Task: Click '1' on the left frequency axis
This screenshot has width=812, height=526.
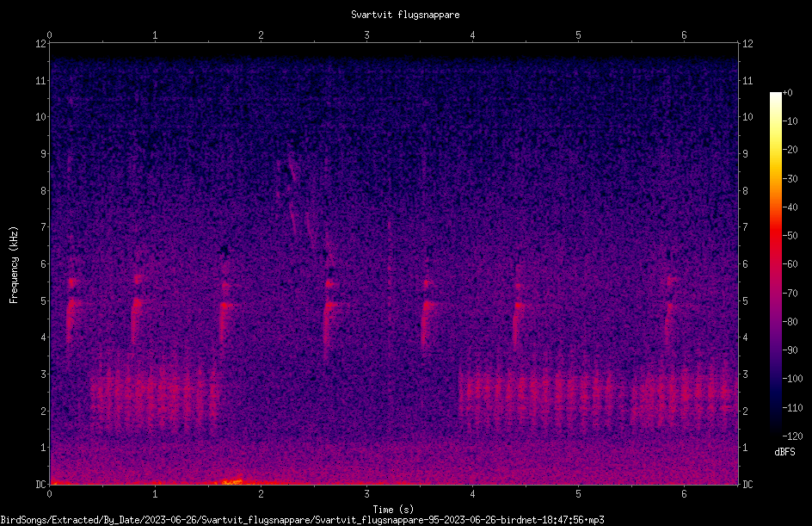Action: pos(44,448)
